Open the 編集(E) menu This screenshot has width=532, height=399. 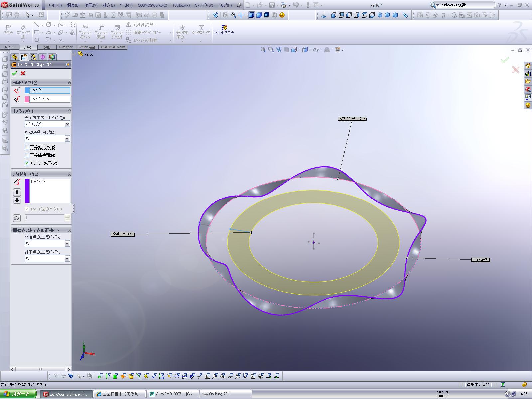click(x=73, y=5)
